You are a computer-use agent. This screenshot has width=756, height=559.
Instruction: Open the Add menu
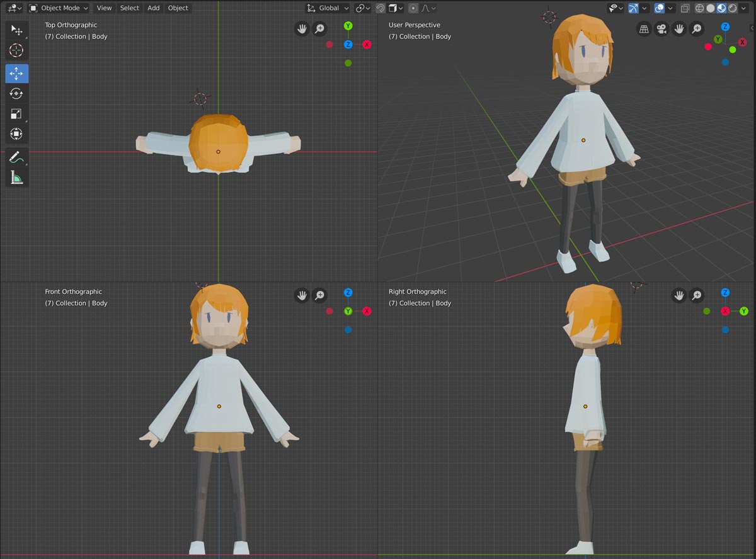coord(153,8)
